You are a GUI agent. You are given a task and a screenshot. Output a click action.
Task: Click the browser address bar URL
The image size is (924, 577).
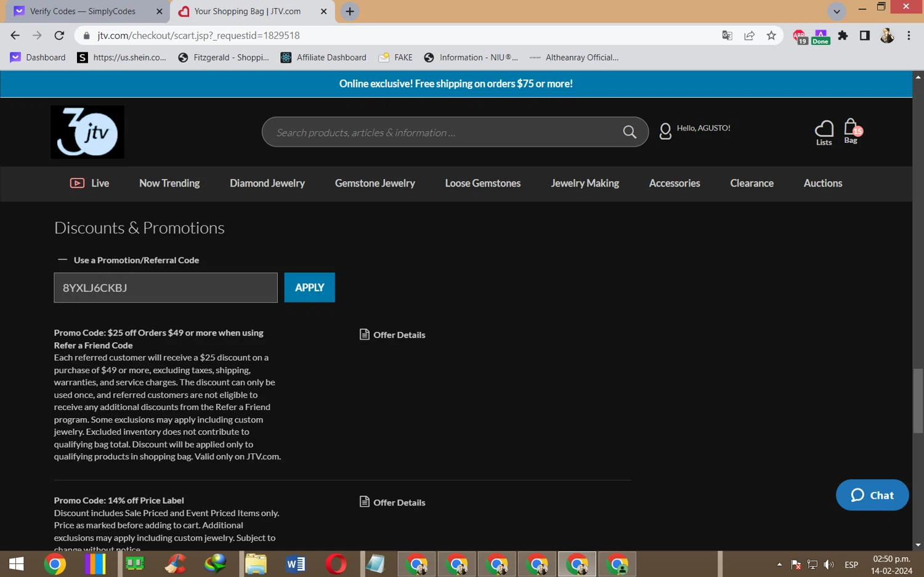pyautogui.click(x=198, y=36)
